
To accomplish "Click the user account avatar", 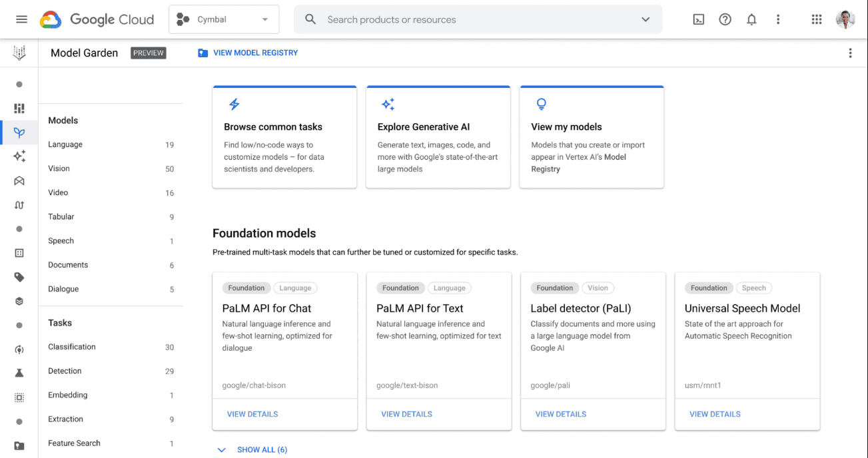I will pyautogui.click(x=845, y=19).
